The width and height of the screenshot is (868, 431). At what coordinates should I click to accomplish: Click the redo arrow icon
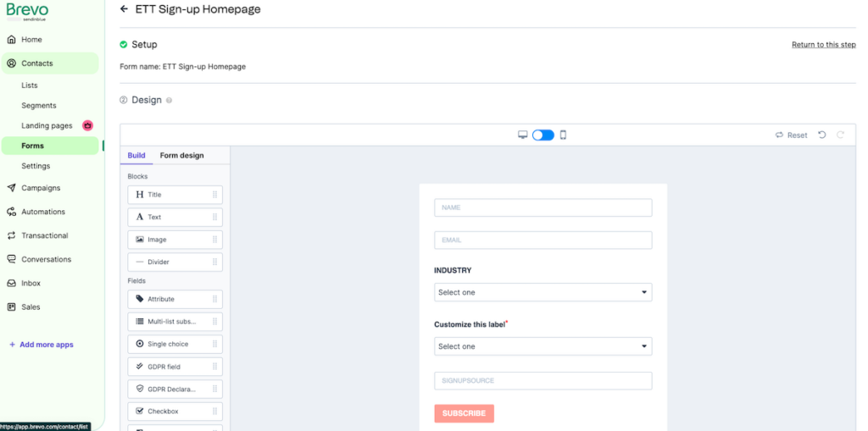pyautogui.click(x=841, y=135)
